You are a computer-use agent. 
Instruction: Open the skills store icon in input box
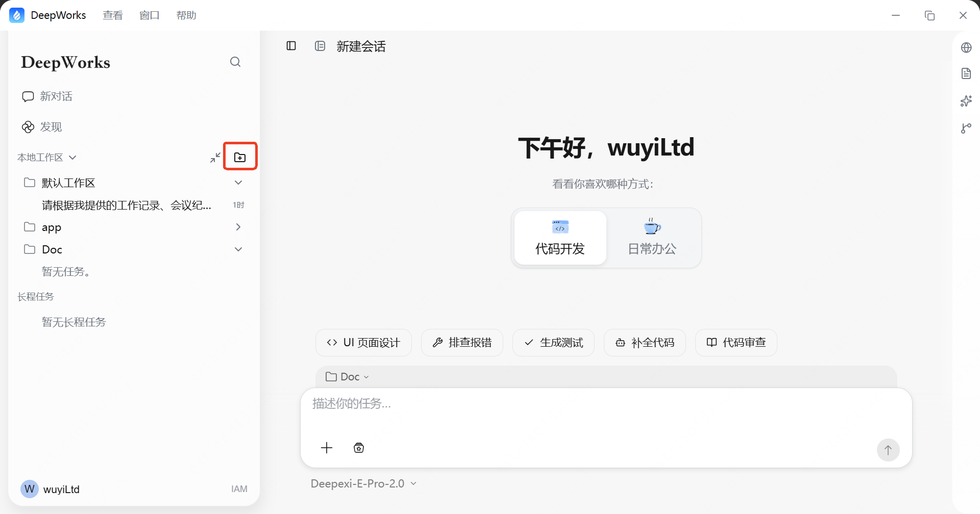tap(359, 448)
